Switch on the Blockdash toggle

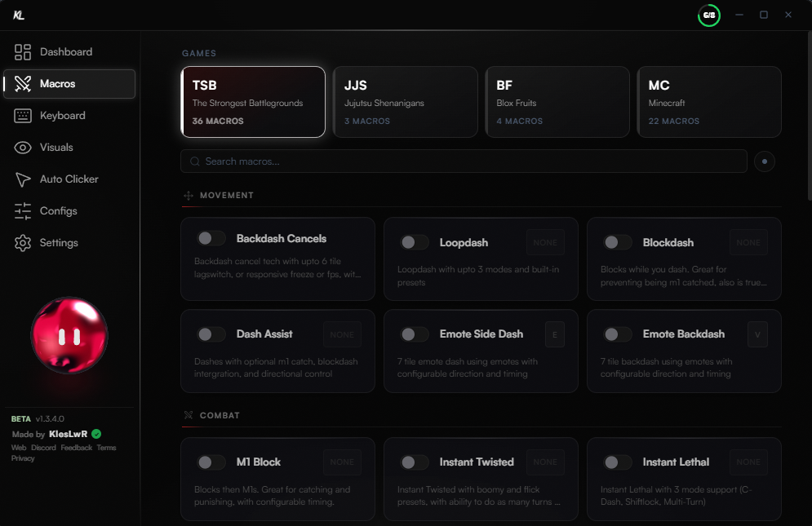617,242
